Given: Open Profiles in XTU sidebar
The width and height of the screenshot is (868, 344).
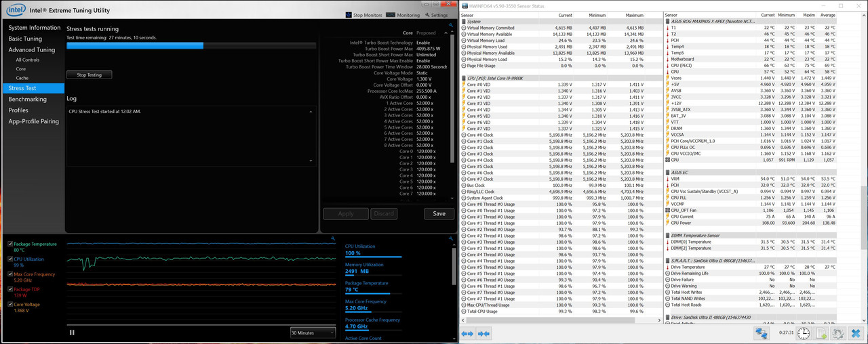Looking at the screenshot, I should tap(18, 110).
